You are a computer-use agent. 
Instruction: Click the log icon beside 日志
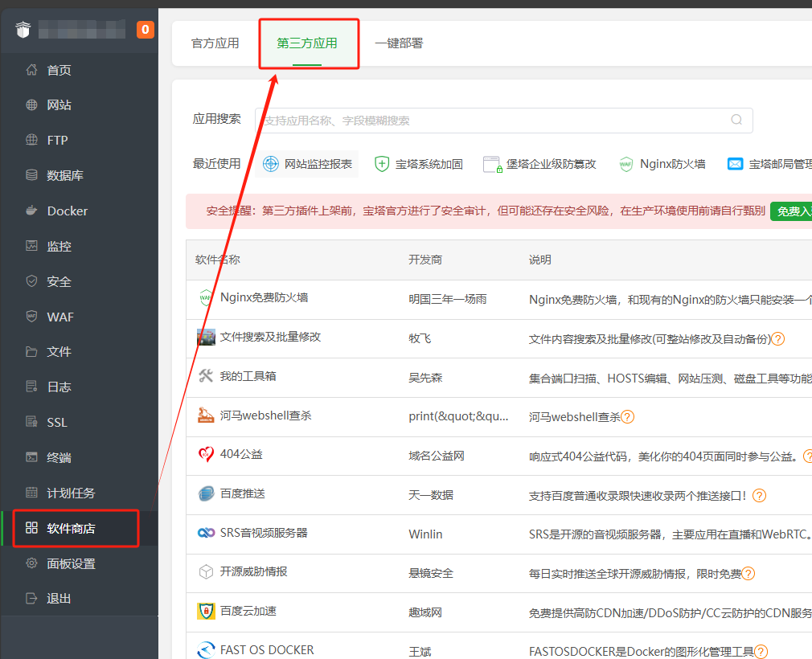coord(31,387)
